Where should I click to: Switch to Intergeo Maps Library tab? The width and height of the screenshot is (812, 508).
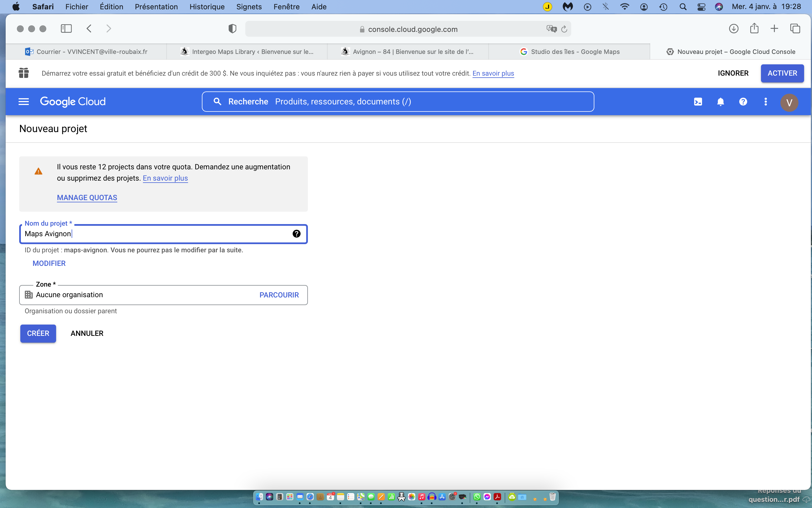247,51
